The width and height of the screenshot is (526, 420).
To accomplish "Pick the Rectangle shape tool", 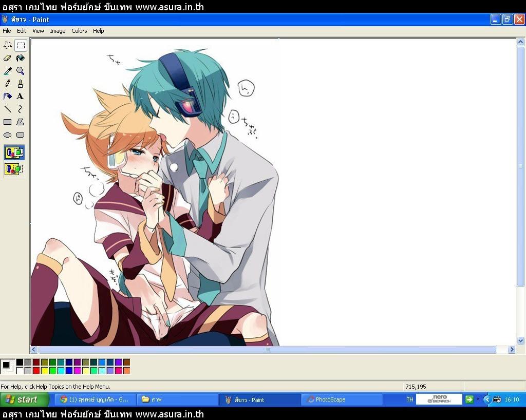I will pyautogui.click(x=7, y=122).
